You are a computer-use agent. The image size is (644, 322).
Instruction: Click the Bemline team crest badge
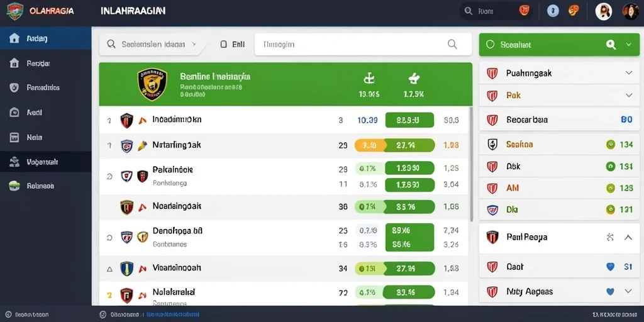tap(152, 84)
